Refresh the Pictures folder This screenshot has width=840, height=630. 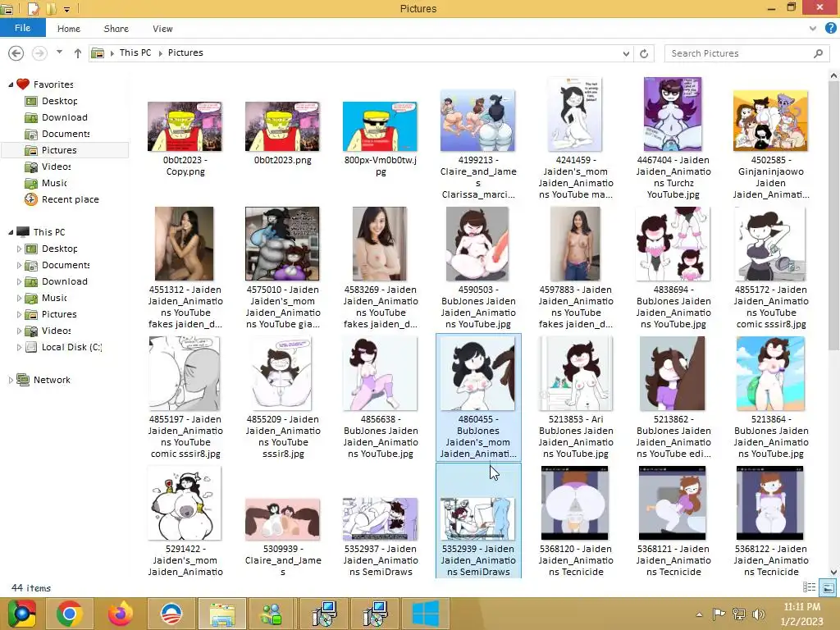[644, 53]
